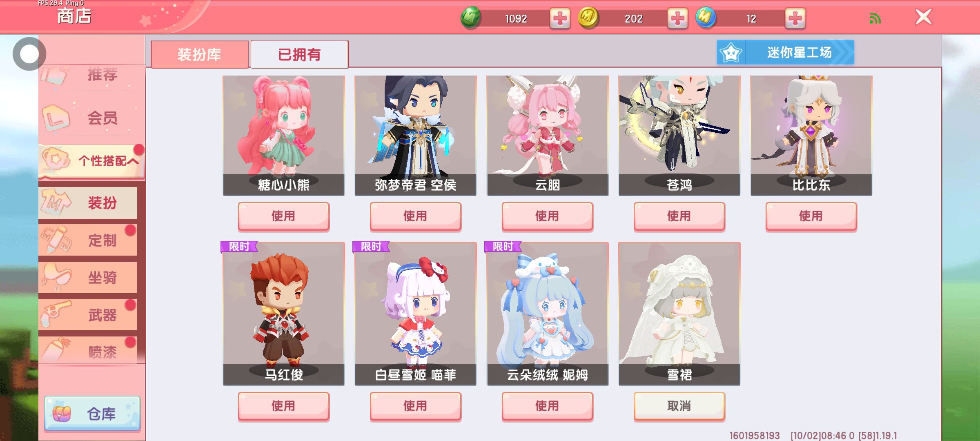Add more blue mini points
The height and width of the screenshot is (441, 980).
pos(795,19)
